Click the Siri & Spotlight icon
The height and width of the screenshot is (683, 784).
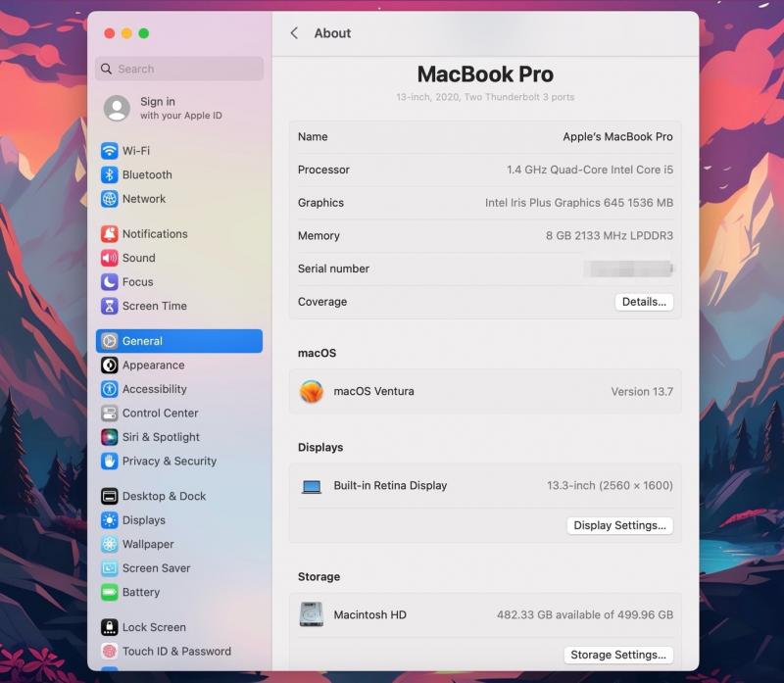point(110,437)
